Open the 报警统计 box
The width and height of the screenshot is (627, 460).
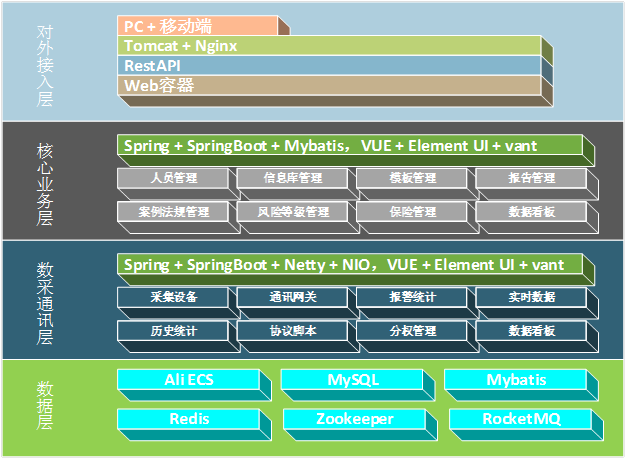(411, 298)
